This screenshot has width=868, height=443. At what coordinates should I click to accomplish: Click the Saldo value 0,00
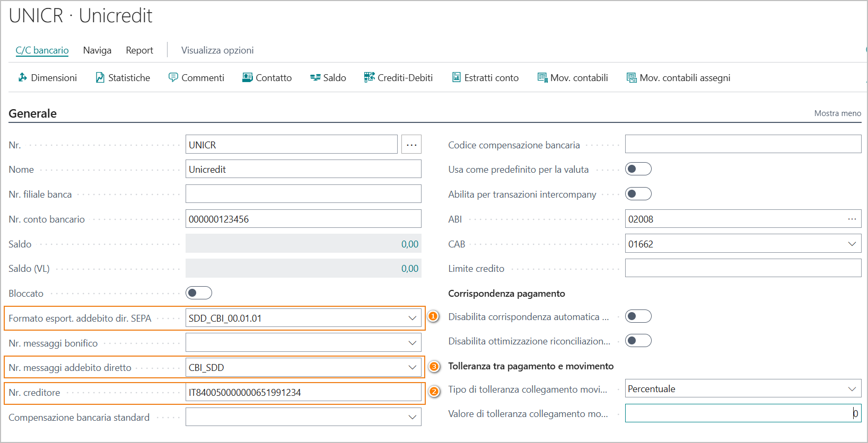click(409, 244)
